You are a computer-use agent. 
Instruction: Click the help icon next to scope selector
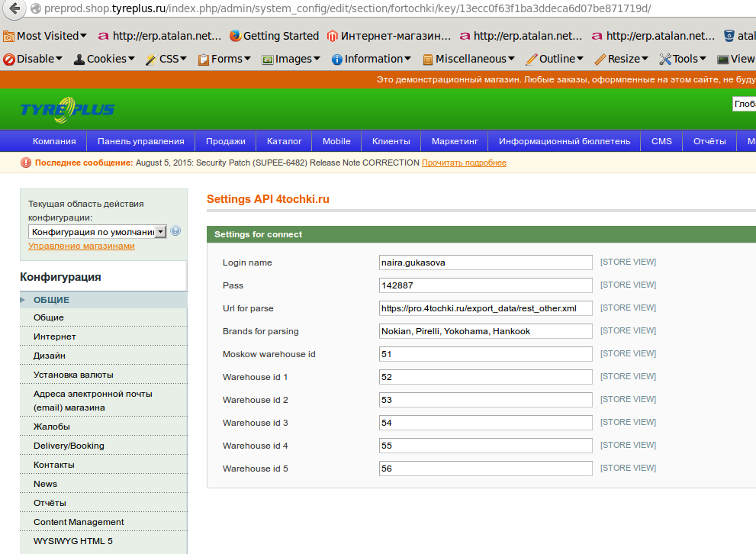[175, 231]
